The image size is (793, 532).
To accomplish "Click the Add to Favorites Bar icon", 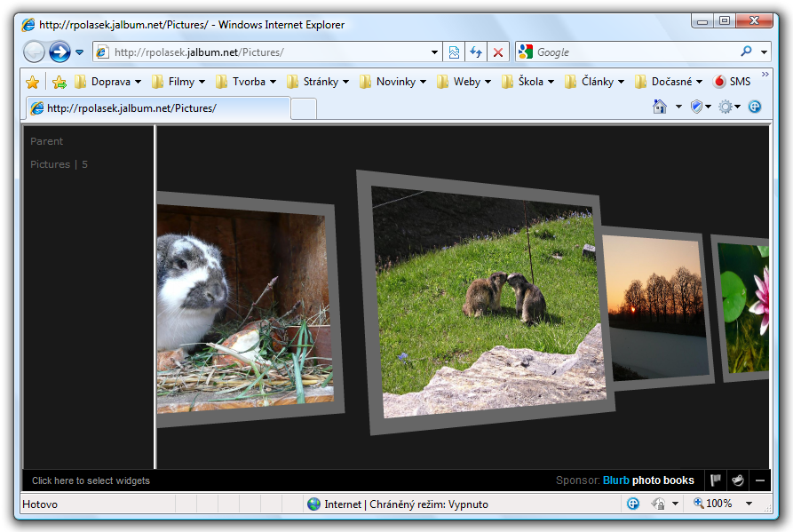I will [x=59, y=82].
